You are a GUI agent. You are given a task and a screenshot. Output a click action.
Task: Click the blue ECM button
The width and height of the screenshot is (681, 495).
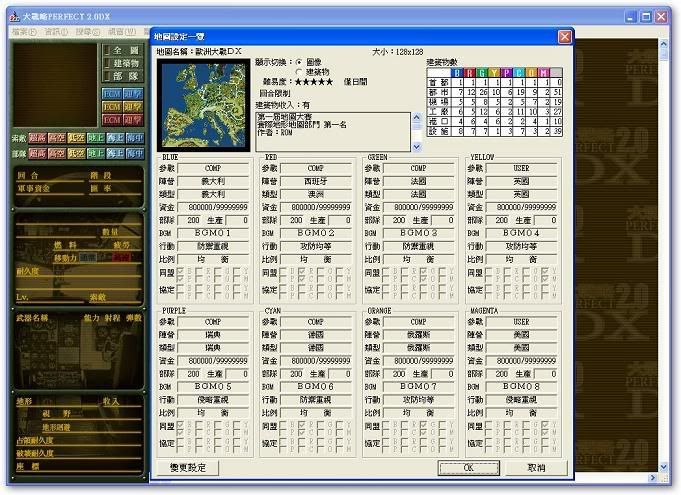click(x=111, y=94)
